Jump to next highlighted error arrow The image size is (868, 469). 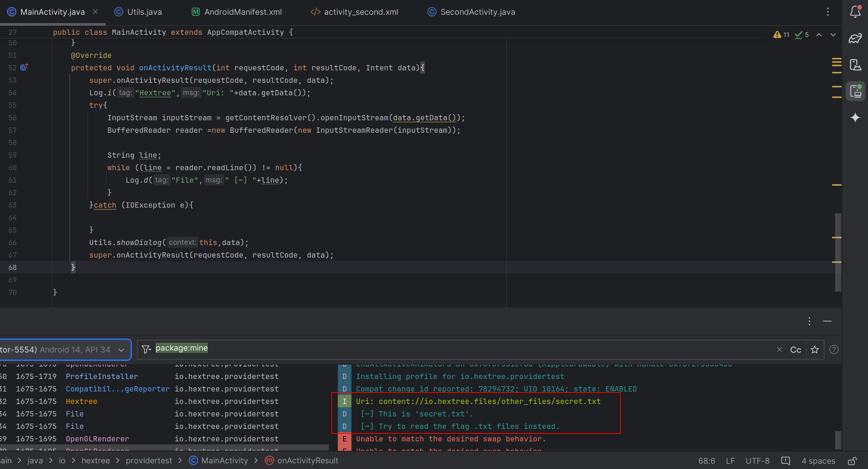833,35
